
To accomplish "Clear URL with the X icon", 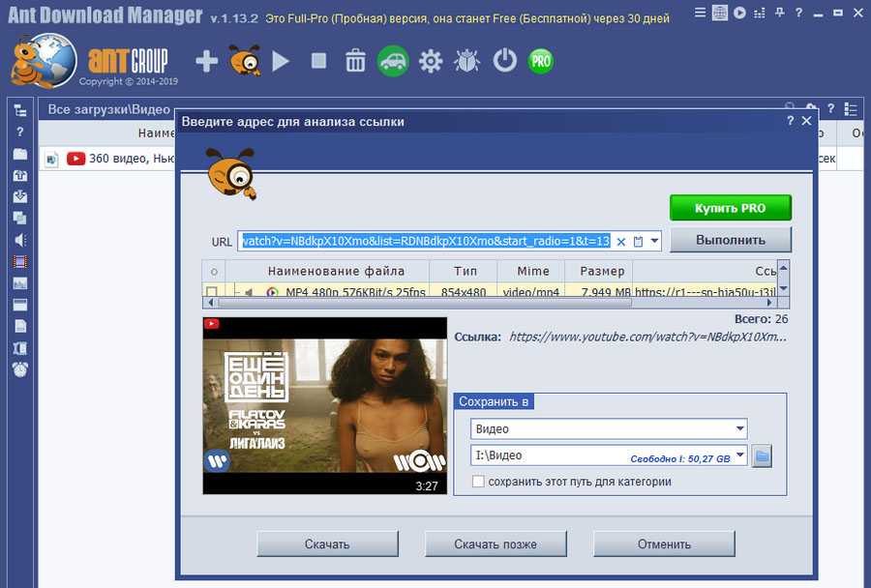I will coord(621,241).
